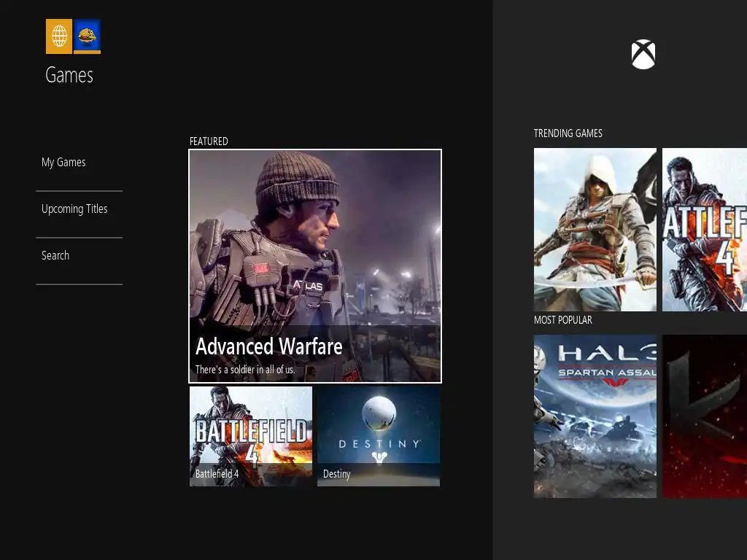Open My Games
This screenshot has height=560, width=747.
(63, 163)
